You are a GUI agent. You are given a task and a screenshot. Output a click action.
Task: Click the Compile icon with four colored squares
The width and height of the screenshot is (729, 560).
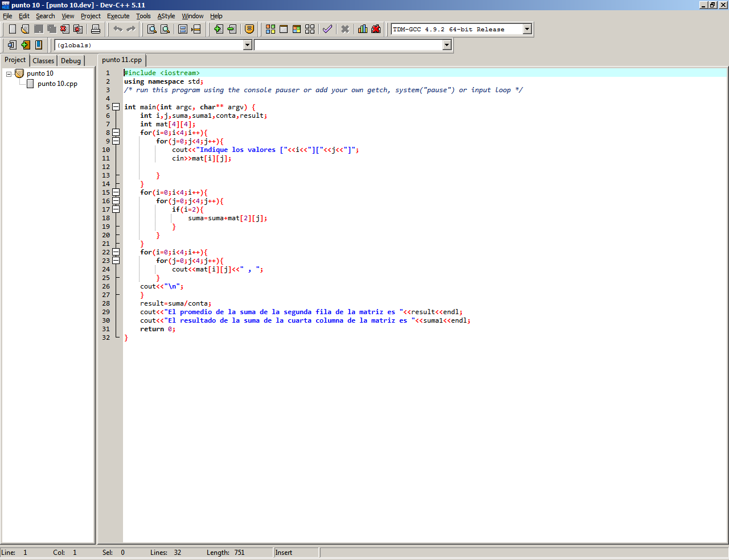271,29
